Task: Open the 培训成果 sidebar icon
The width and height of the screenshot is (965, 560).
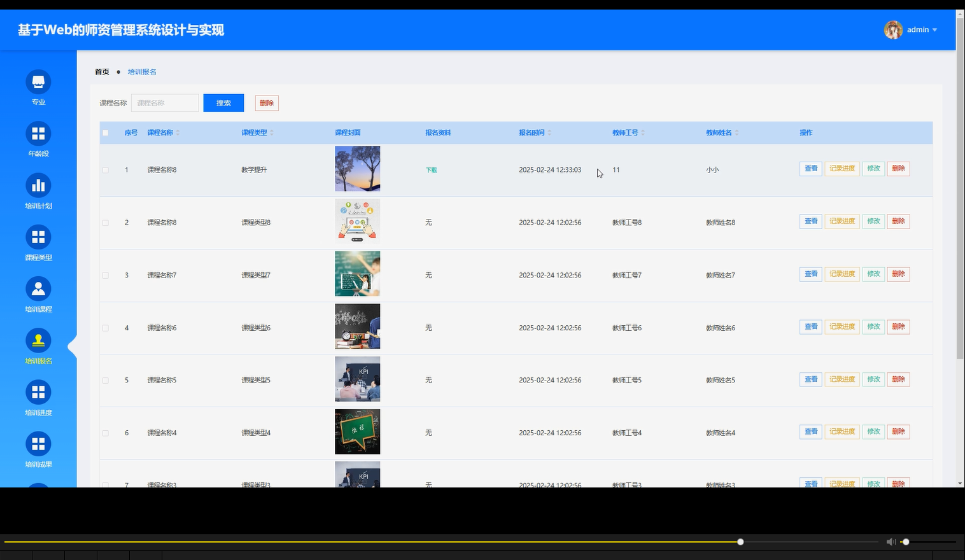Action: pyautogui.click(x=38, y=444)
